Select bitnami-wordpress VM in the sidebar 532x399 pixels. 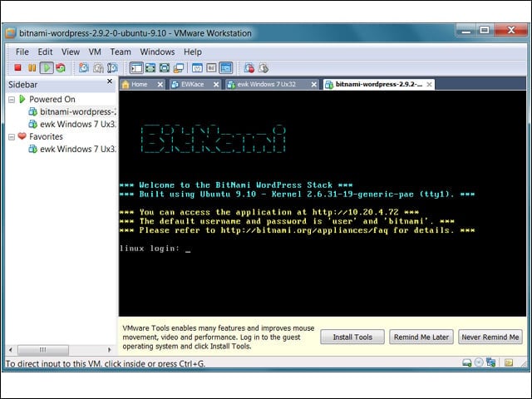[72, 111]
